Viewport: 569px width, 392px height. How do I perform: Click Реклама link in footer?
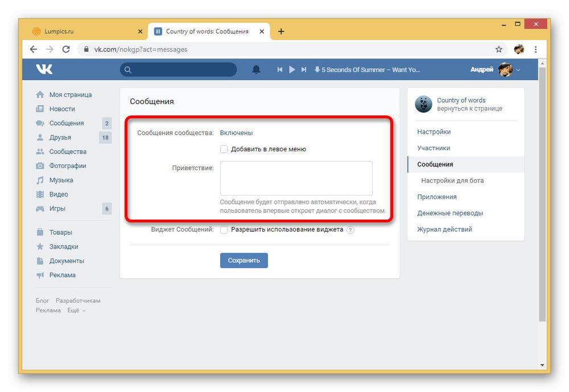pyautogui.click(x=48, y=310)
